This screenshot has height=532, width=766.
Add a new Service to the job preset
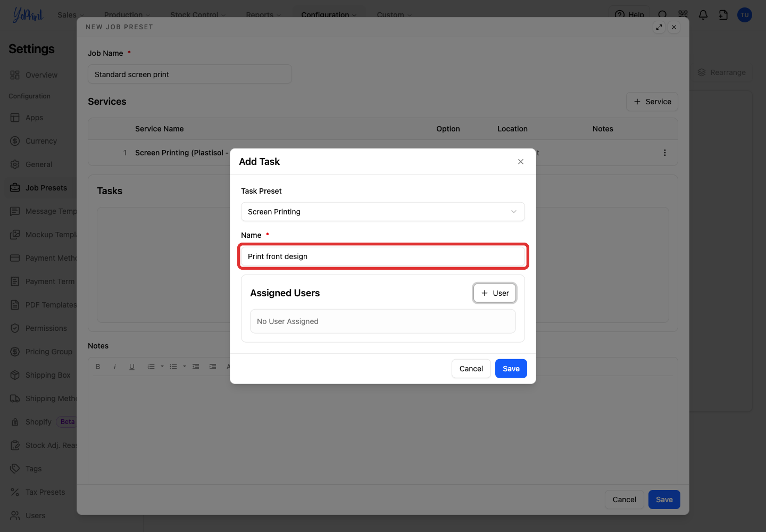(652, 102)
